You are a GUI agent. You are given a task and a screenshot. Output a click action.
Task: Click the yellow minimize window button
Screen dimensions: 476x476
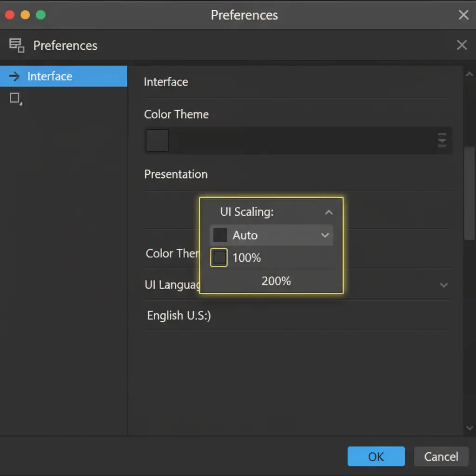coord(25,15)
